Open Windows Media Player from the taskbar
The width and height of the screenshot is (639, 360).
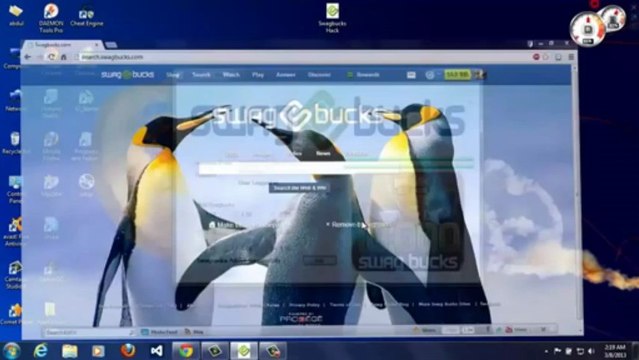tap(98, 351)
